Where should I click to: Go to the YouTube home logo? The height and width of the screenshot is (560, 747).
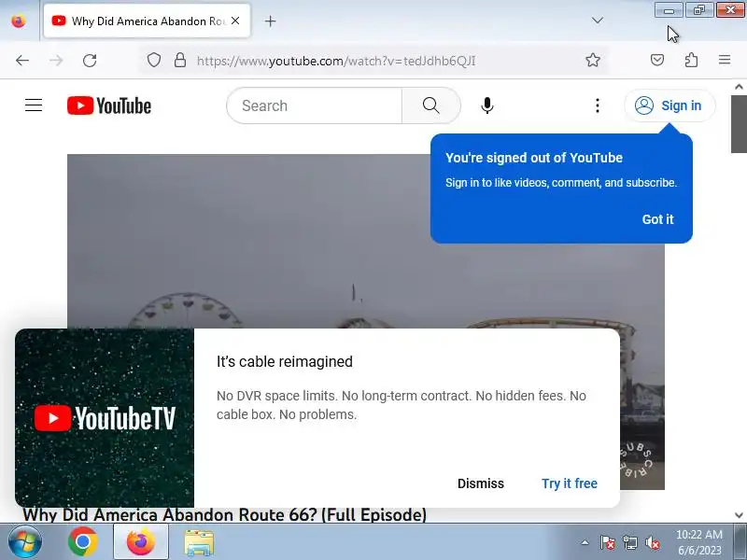click(109, 105)
